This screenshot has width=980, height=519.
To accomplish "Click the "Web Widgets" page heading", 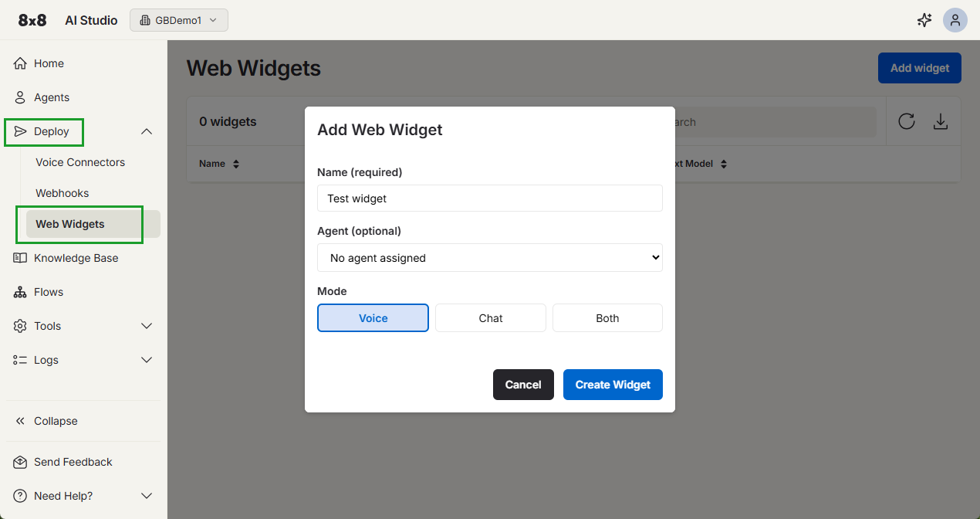I will (x=254, y=68).
